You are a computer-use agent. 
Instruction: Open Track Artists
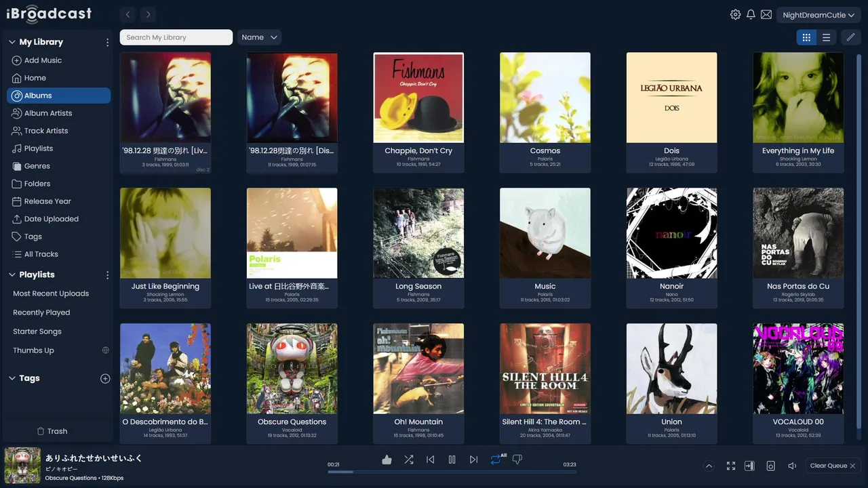point(58,131)
